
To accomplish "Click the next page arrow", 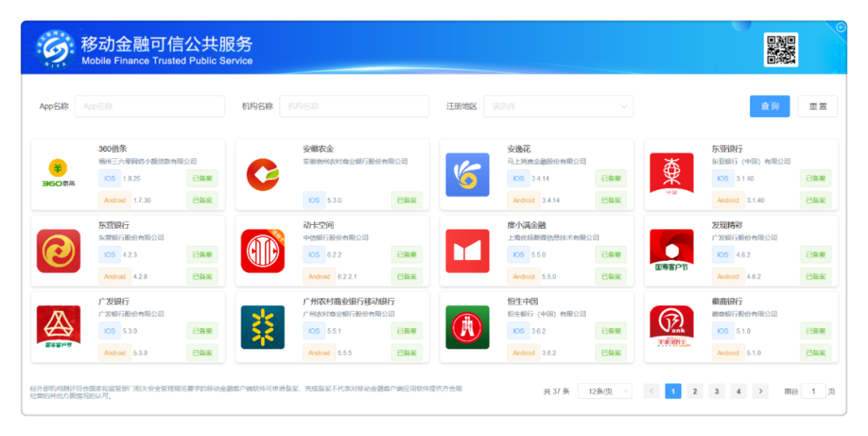I will click(x=760, y=391).
